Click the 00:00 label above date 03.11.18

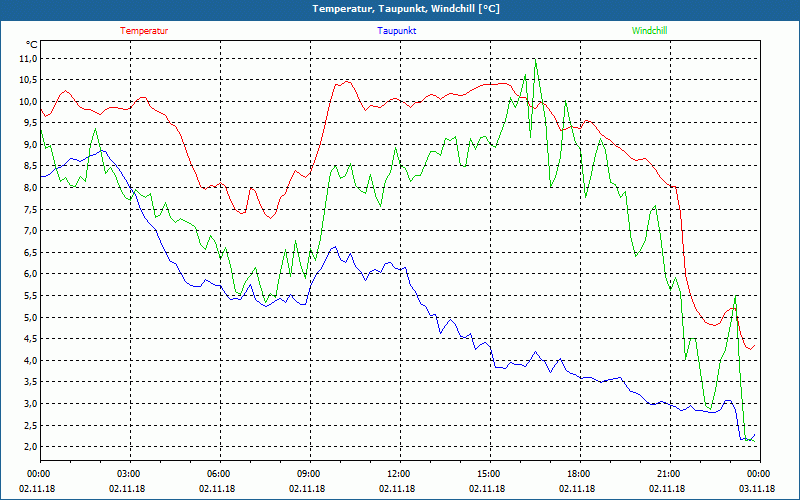(x=760, y=474)
